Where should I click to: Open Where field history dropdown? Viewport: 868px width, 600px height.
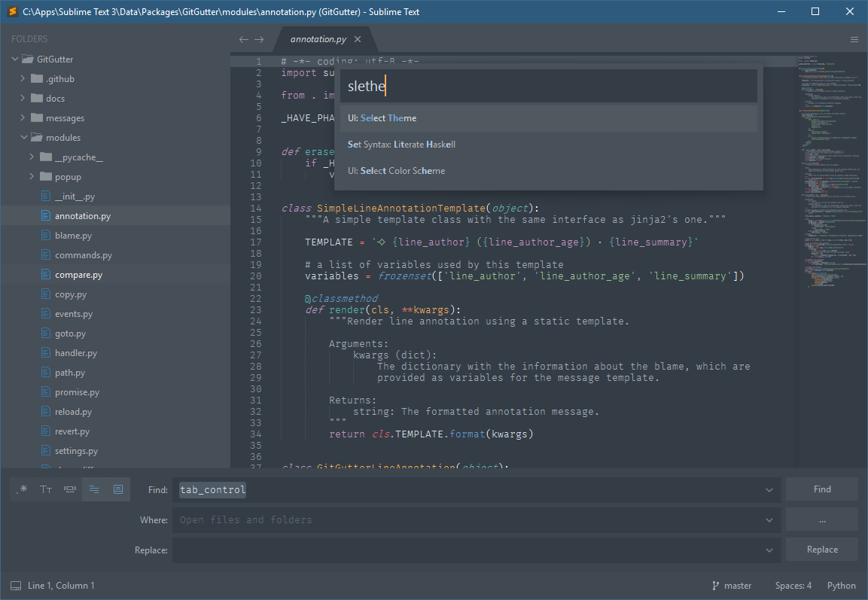pos(769,519)
